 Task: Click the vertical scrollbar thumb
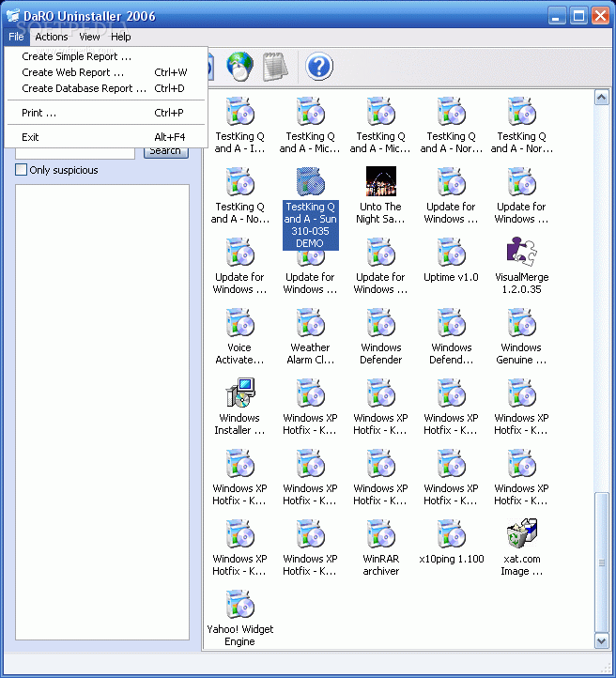tap(601, 562)
